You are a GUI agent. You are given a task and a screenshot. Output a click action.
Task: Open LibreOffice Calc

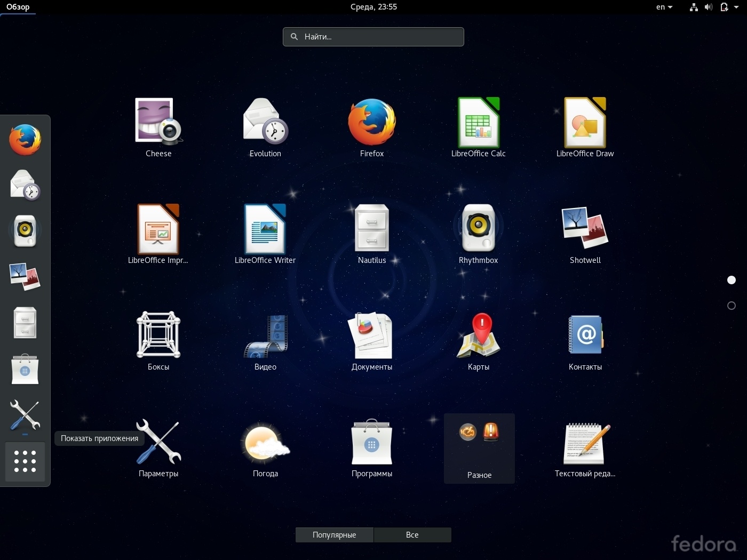tap(479, 127)
